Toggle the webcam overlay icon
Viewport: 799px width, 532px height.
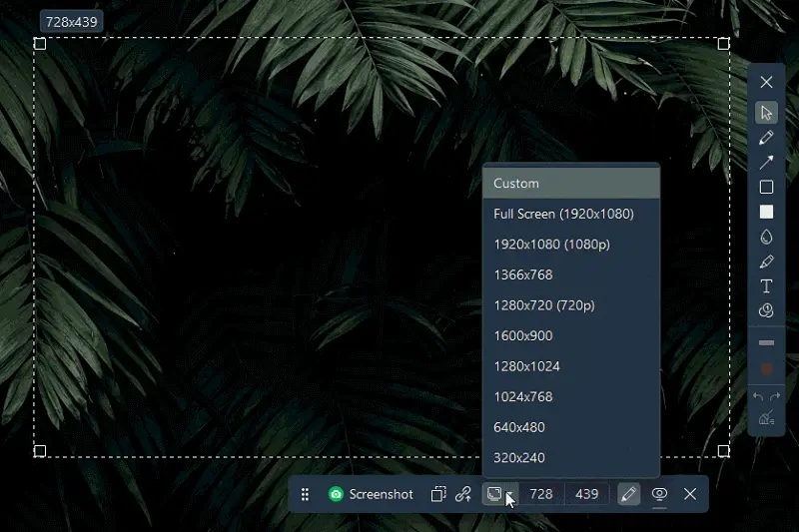[x=659, y=494]
